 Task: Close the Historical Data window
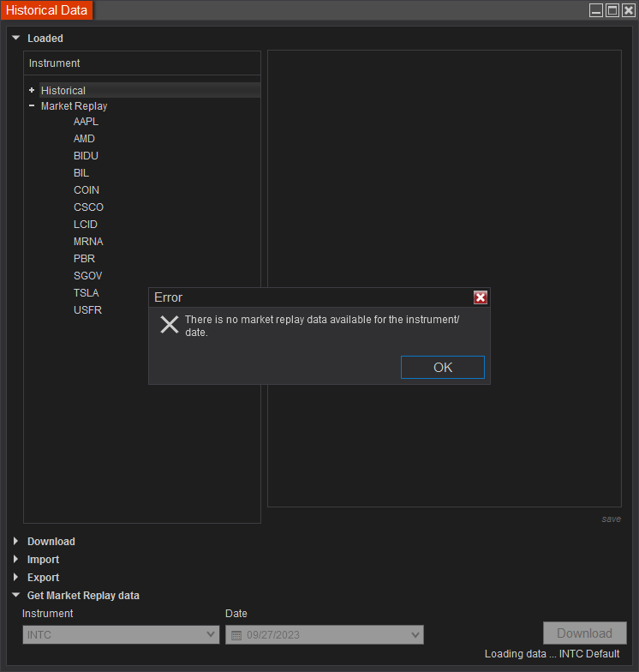point(629,10)
